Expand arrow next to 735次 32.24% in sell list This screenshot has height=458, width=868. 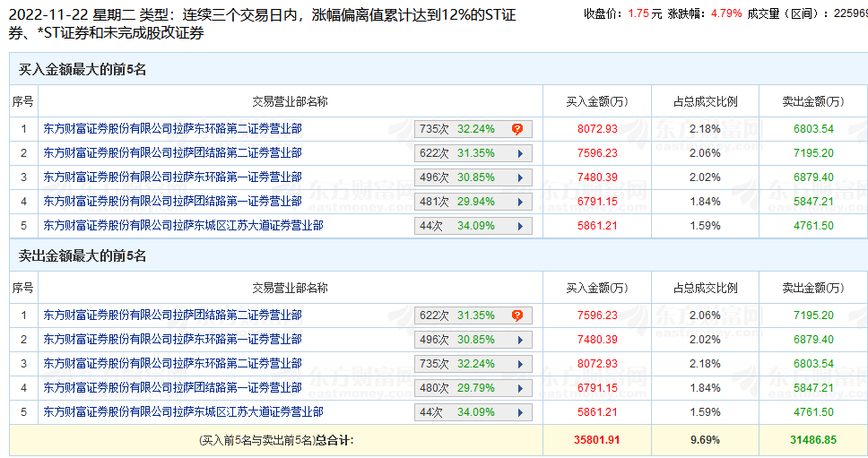click(x=520, y=365)
